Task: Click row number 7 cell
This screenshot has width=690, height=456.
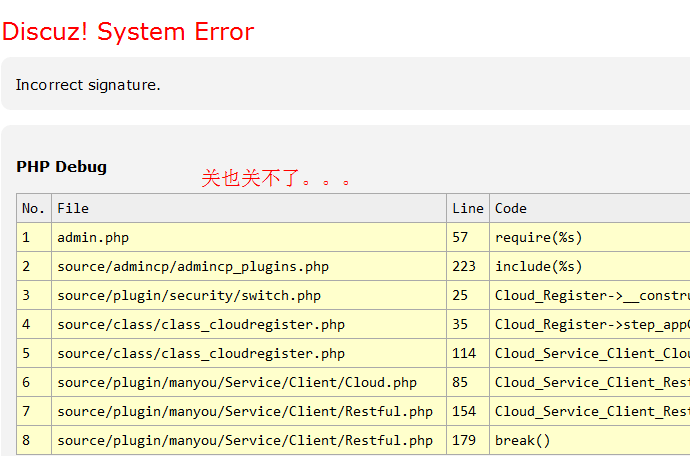Action: point(34,412)
